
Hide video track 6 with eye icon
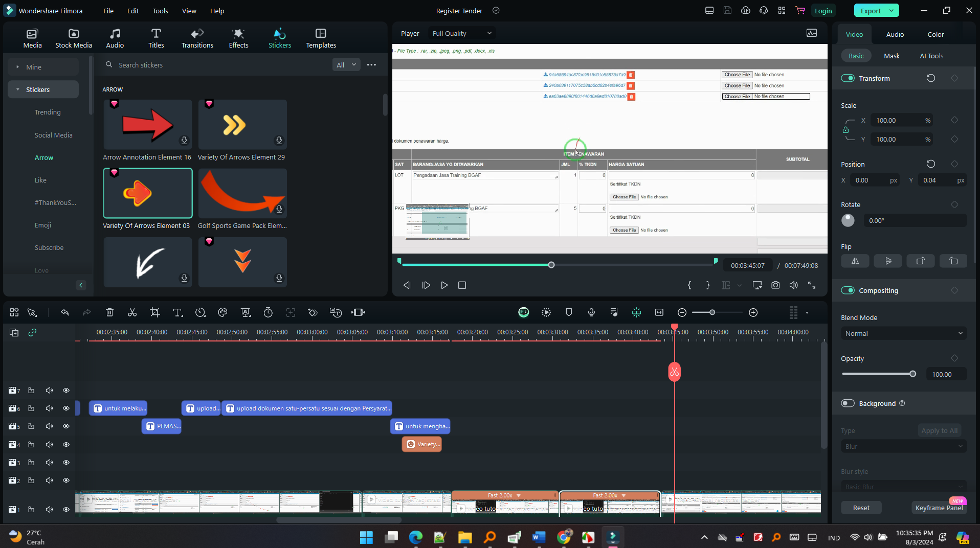click(66, 408)
